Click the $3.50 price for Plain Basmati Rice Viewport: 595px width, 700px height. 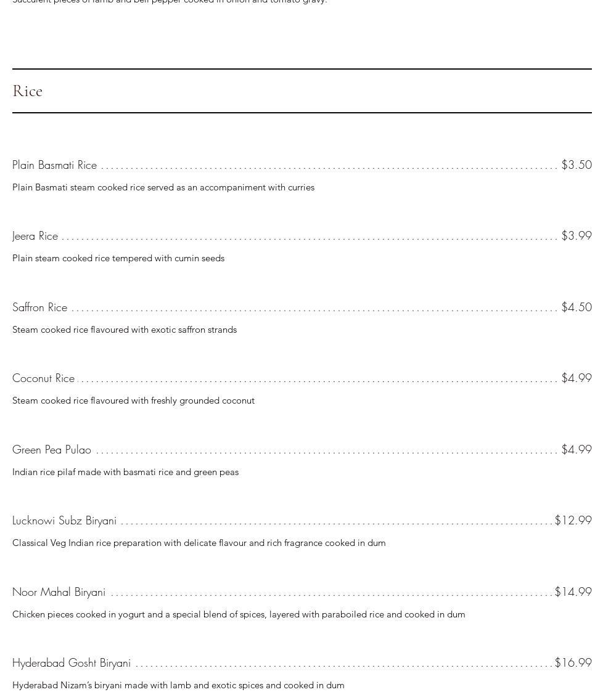click(x=576, y=165)
